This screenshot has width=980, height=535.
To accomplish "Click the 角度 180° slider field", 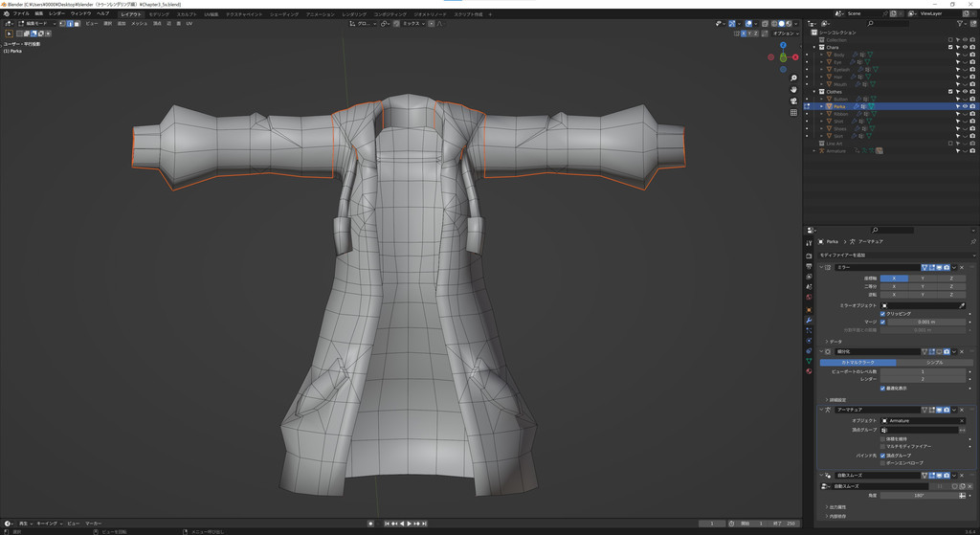I will (x=922, y=496).
